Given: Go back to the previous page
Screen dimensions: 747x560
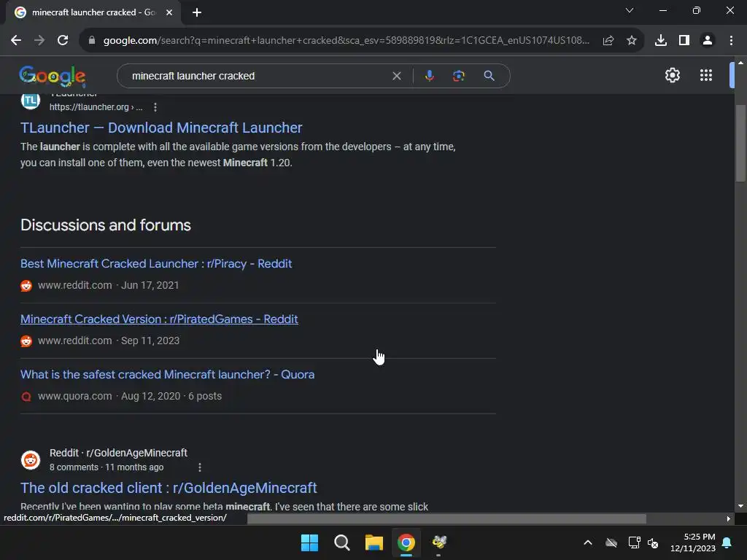Looking at the screenshot, I should click(x=16, y=41).
